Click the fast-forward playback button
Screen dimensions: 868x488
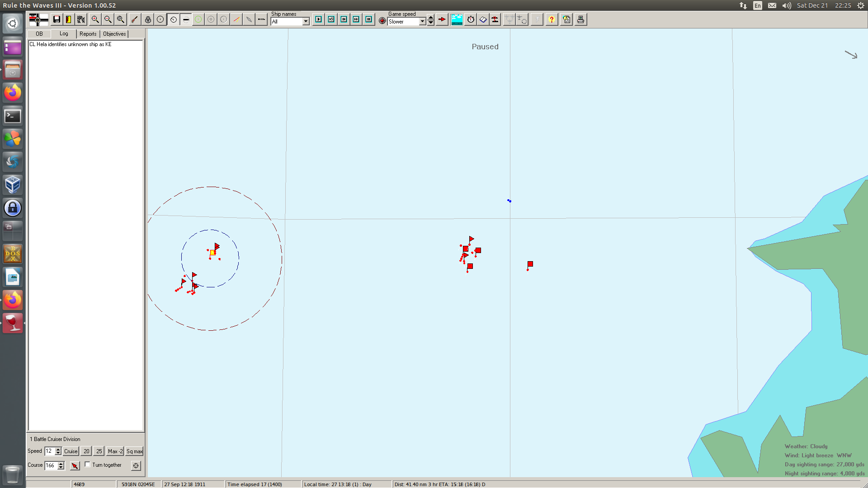(356, 19)
